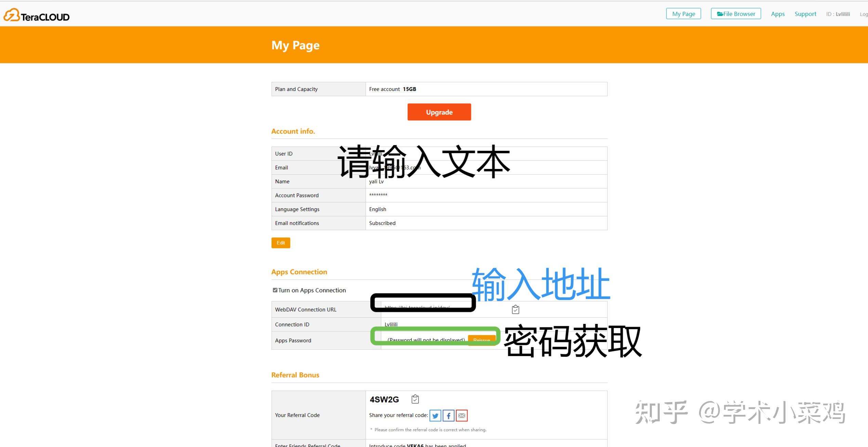Open the File Browser button
Screen dimensions: 868x447
click(x=736, y=14)
